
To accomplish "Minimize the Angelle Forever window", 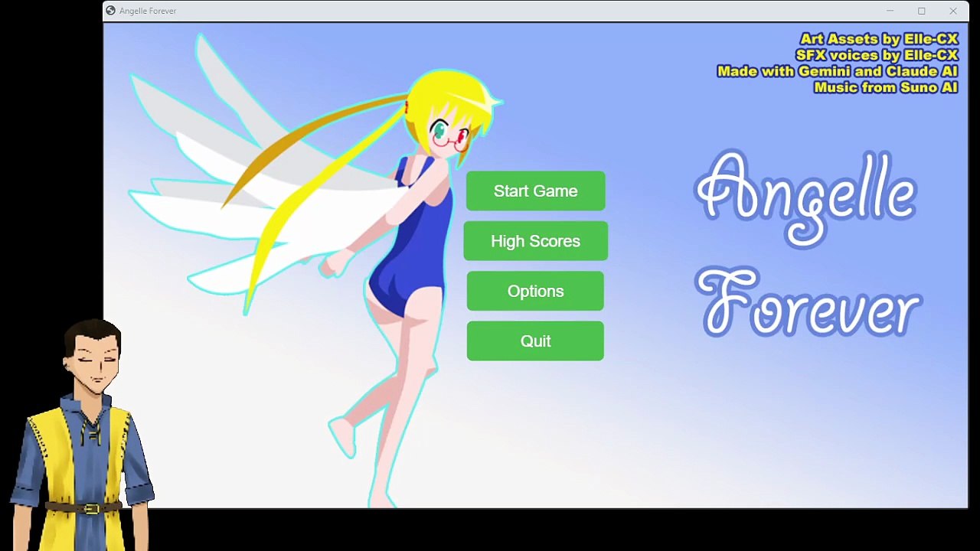I will 890,11.
